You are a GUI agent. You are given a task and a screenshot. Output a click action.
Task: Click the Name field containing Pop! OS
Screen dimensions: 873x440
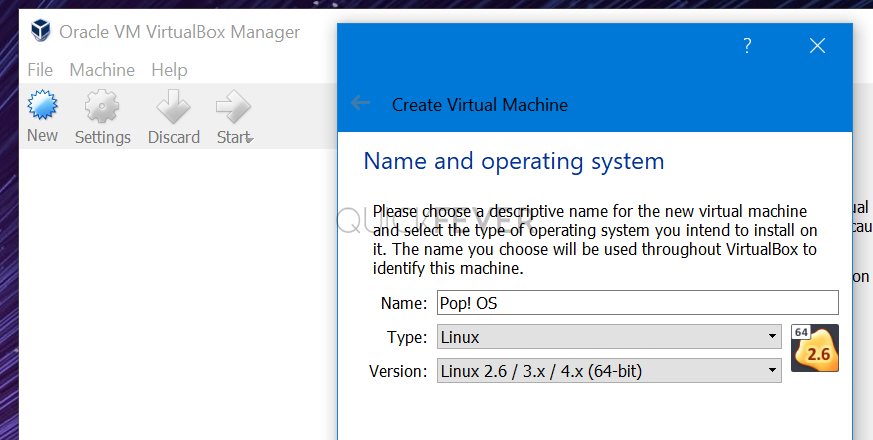tap(637, 303)
